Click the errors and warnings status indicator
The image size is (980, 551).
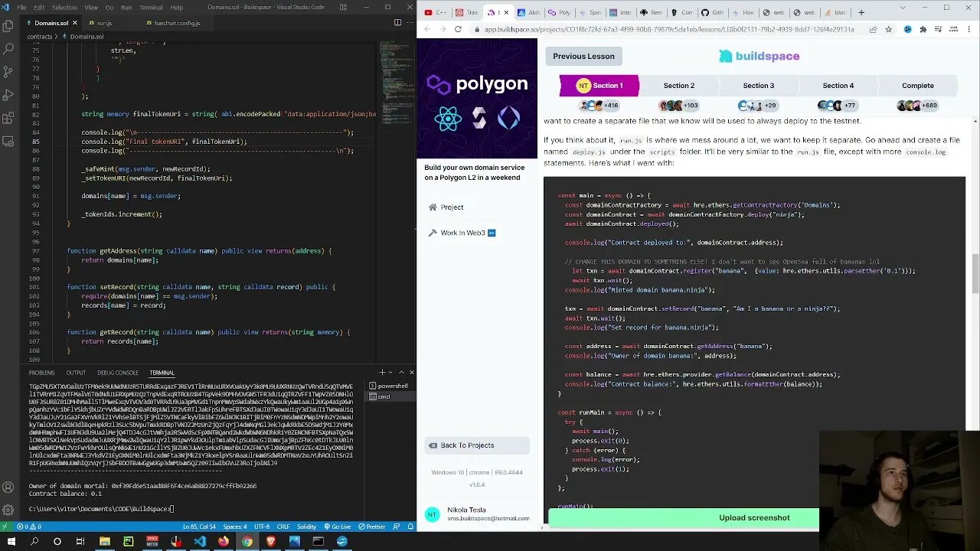[30, 527]
